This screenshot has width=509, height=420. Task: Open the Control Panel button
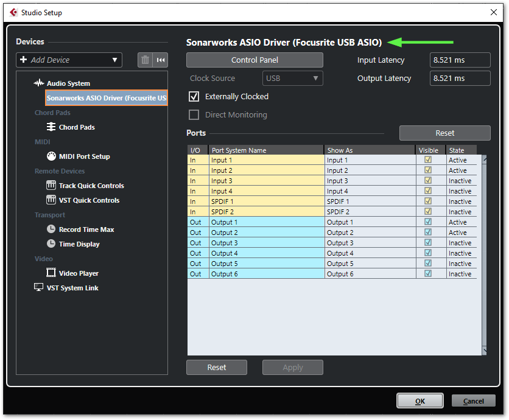click(x=254, y=60)
